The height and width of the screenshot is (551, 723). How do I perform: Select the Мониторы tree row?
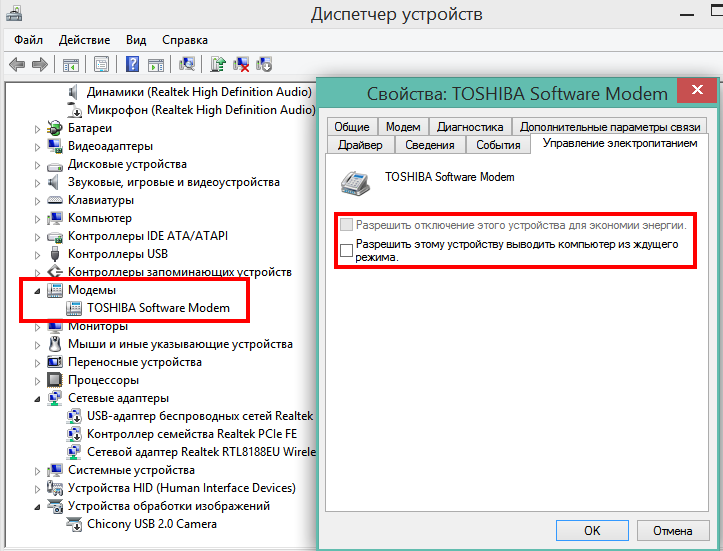coord(98,326)
